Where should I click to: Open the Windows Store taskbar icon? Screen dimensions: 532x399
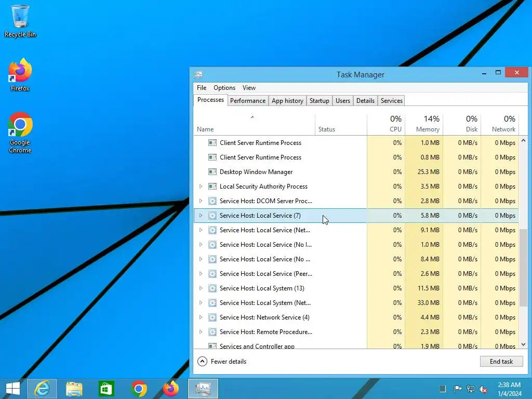pyautogui.click(x=106, y=389)
